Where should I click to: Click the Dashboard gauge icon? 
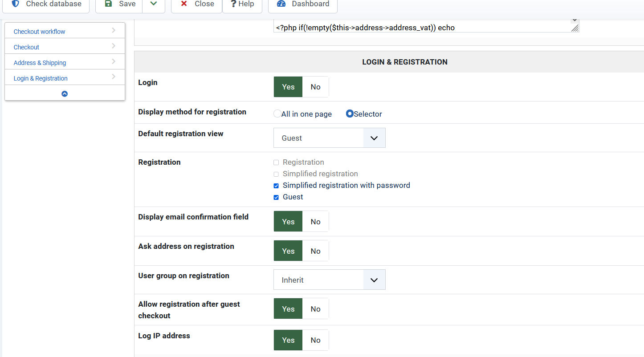coord(281,4)
